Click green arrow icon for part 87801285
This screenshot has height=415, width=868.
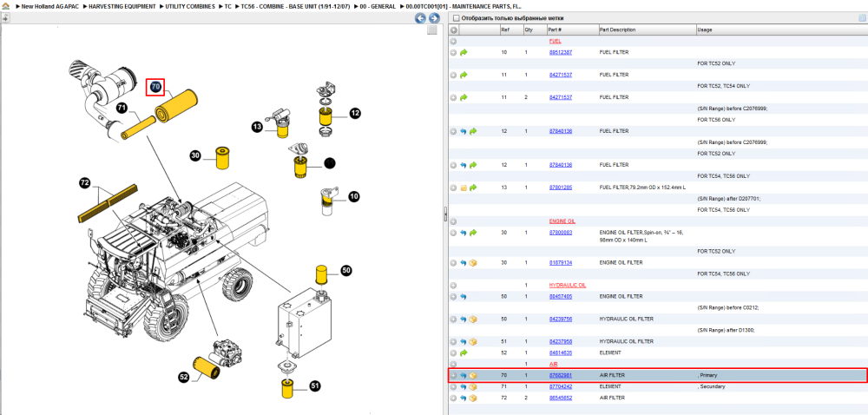click(x=473, y=188)
